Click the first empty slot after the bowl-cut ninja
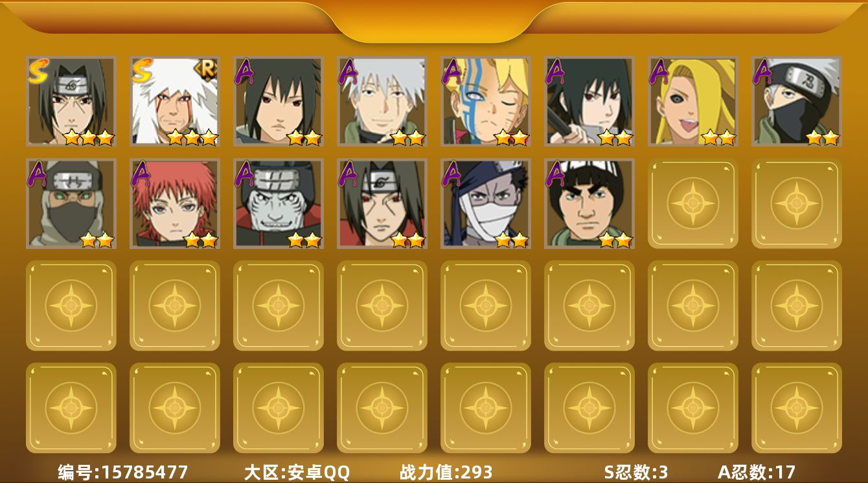The height and width of the screenshot is (483, 868). click(x=693, y=204)
